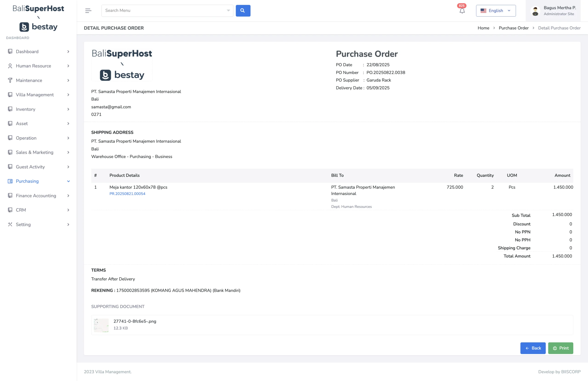Open the Guest Activity menu

click(x=38, y=167)
